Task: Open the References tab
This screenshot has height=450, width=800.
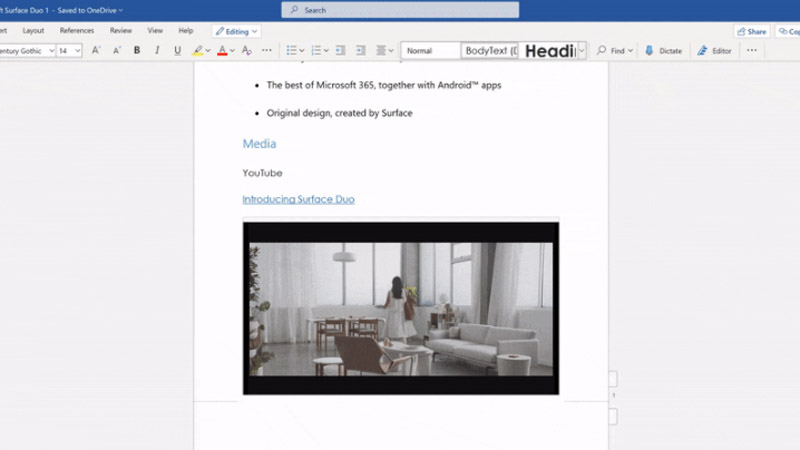Action: tap(77, 31)
